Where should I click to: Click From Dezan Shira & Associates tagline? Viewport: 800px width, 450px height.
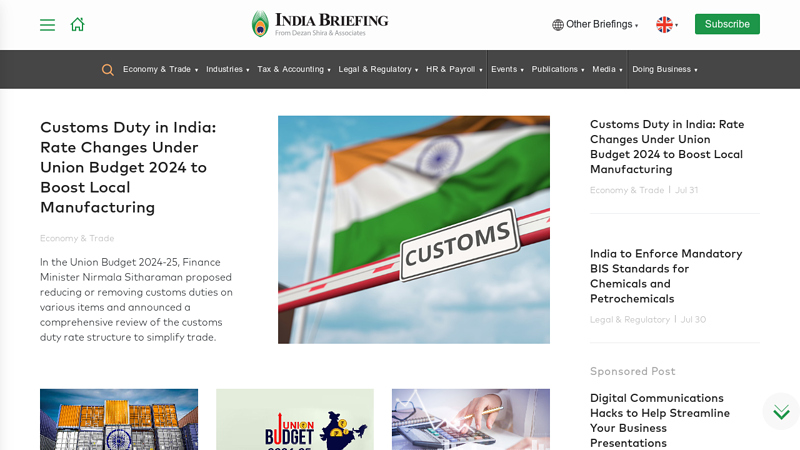click(320, 33)
